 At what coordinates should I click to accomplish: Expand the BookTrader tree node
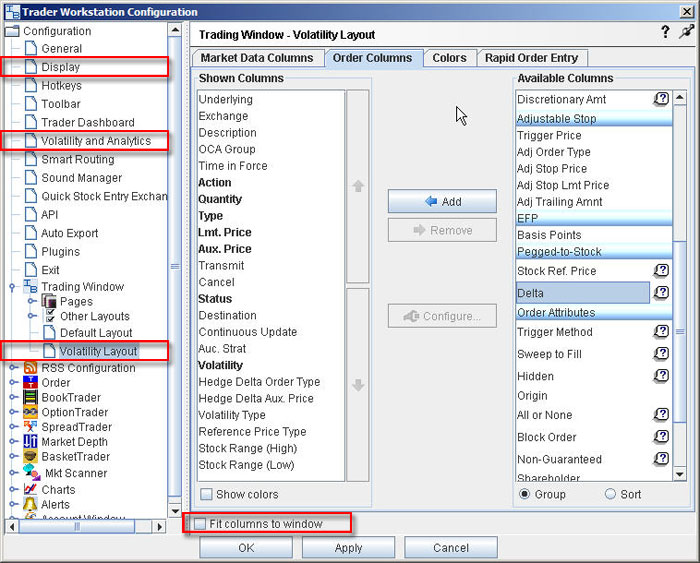(13, 397)
